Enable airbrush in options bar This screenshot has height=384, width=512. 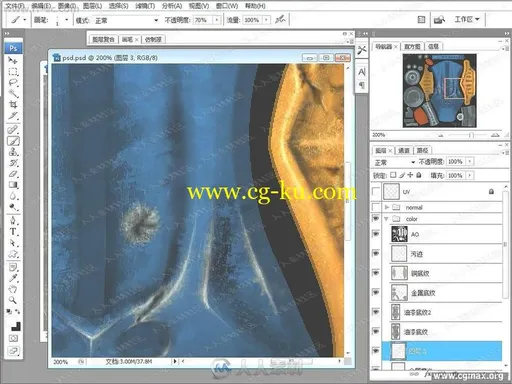[x=280, y=20]
